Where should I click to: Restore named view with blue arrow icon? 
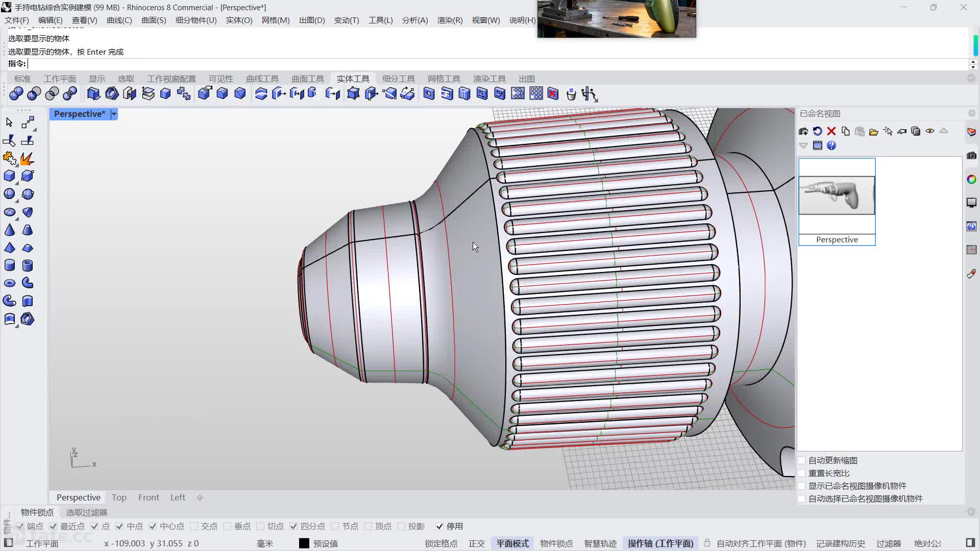pos(817,132)
